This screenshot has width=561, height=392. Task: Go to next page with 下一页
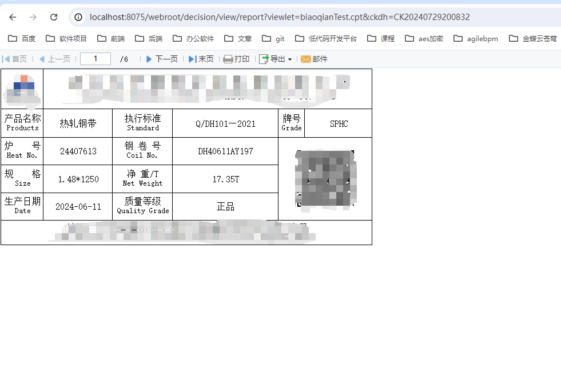click(x=162, y=59)
